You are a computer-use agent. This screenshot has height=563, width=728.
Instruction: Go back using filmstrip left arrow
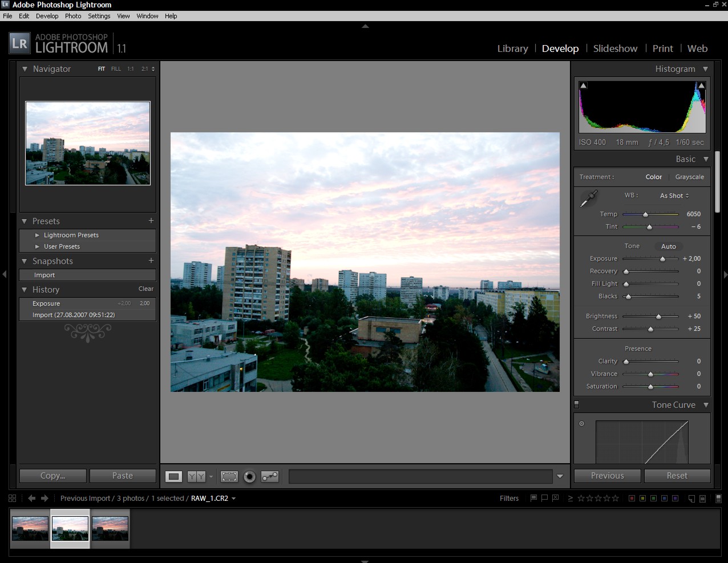tap(31, 498)
